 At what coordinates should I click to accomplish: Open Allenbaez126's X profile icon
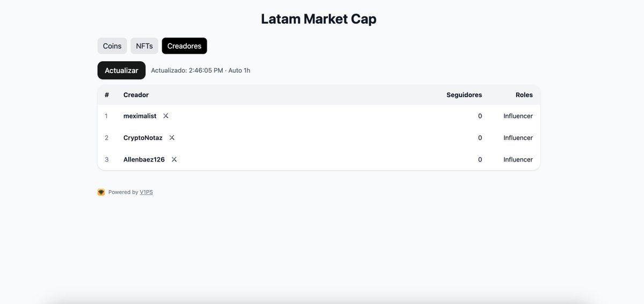click(174, 160)
